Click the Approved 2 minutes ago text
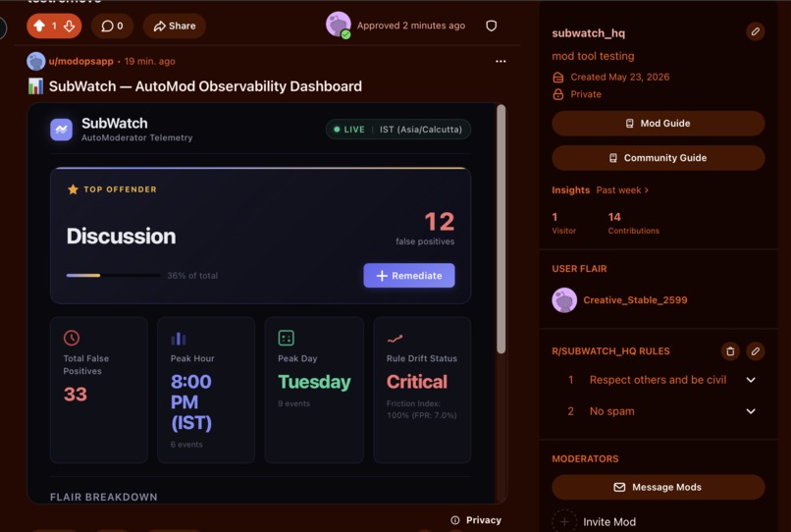 (x=411, y=26)
